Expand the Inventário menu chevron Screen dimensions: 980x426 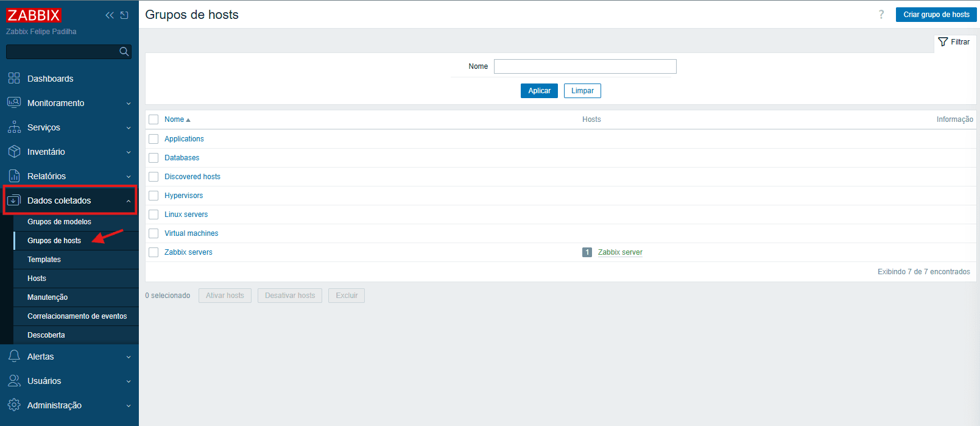pyautogui.click(x=129, y=152)
